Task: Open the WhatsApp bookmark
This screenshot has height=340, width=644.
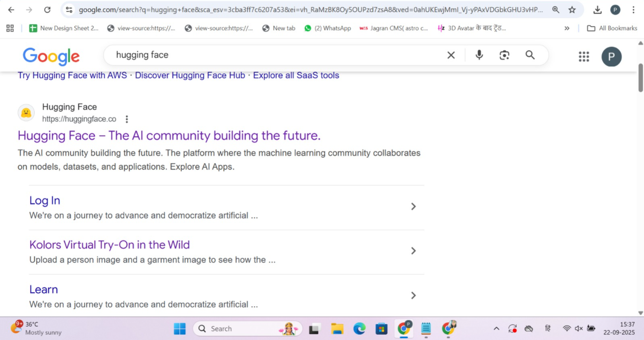Action: tap(328, 28)
